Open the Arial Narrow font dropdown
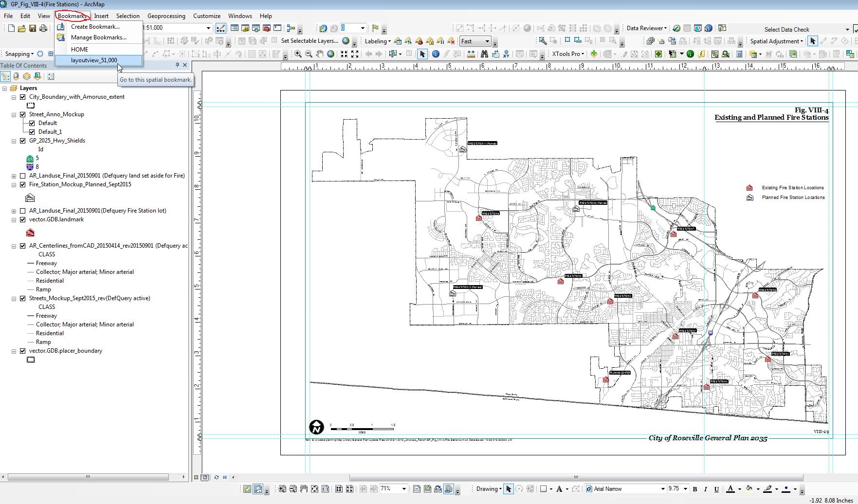This screenshot has height=504, width=858. [662, 489]
